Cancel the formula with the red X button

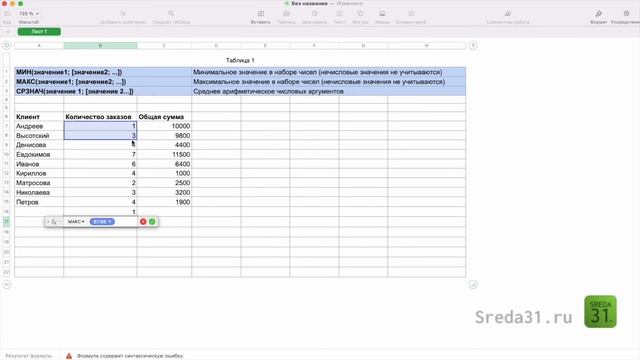click(143, 222)
